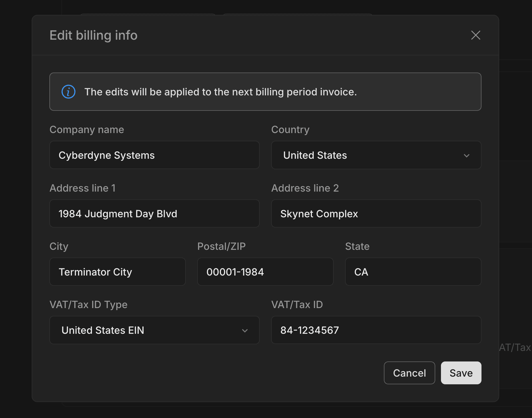This screenshot has width=532, height=418.
Task: Click the billing period info message
Action: 221,92
